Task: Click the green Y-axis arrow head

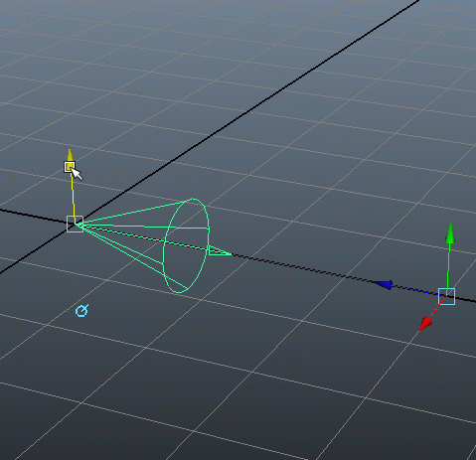Action: click(x=450, y=232)
